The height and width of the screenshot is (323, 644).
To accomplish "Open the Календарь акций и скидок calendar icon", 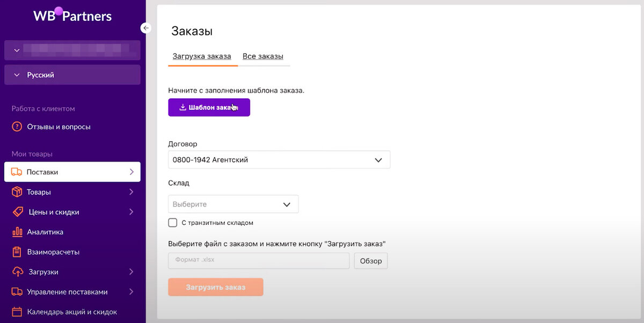I will [17, 312].
